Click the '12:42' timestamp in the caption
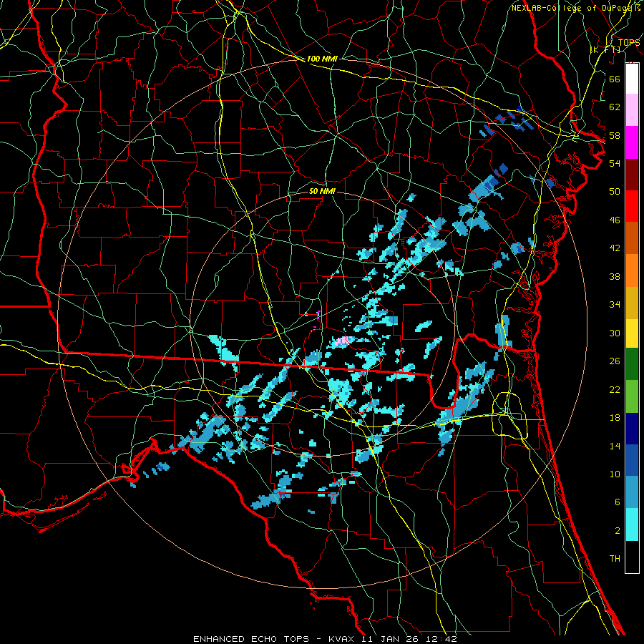644x644 pixels. pyautogui.click(x=441, y=639)
